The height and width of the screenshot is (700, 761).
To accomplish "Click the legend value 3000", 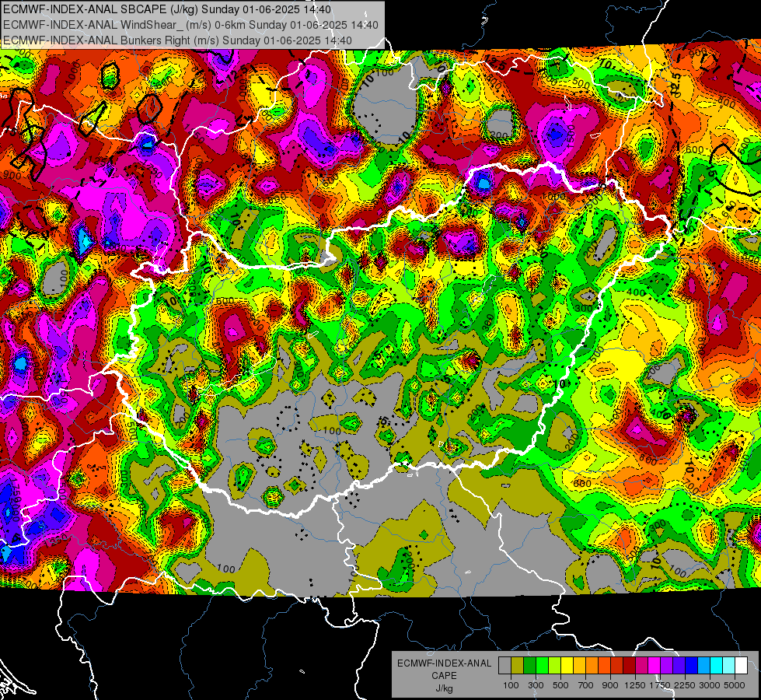I will pos(710,685).
